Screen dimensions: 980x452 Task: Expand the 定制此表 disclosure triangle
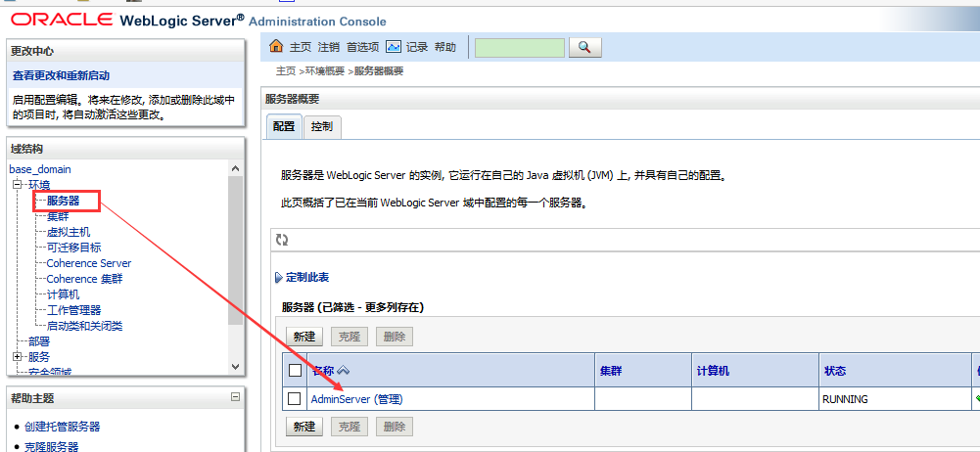[279, 278]
